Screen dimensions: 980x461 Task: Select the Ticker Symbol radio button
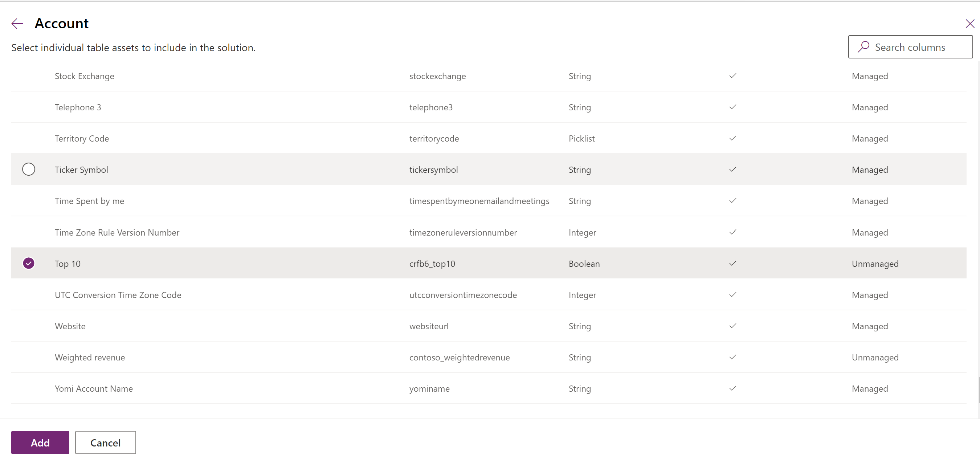click(29, 169)
